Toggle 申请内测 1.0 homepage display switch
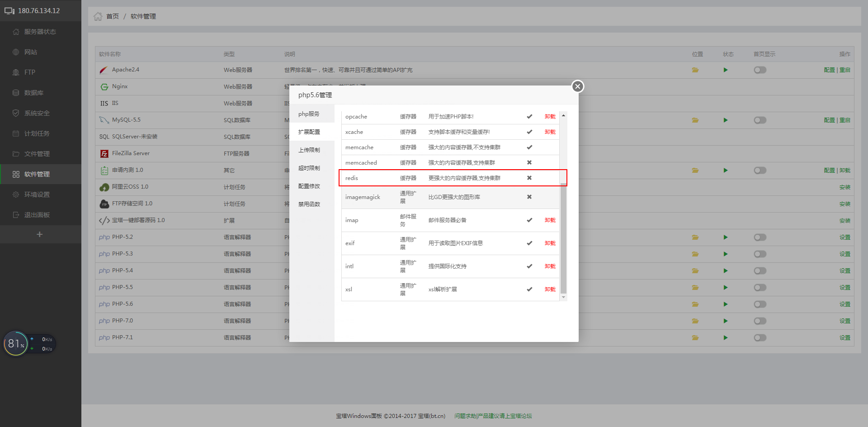Image resolution: width=868 pixels, height=427 pixels. 760,171
